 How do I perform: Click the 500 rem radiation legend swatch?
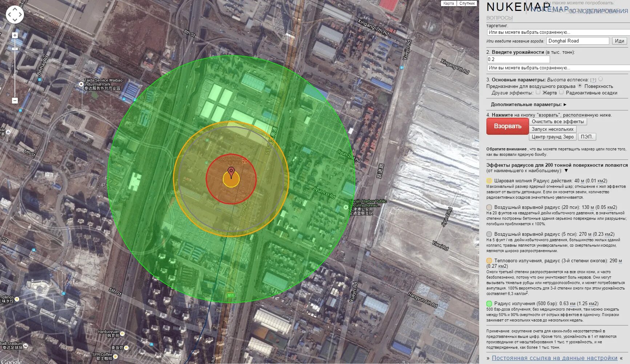(489, 304)
